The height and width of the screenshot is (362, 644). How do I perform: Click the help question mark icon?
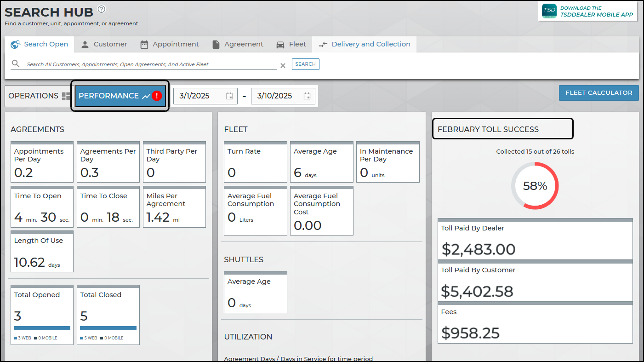102,9
